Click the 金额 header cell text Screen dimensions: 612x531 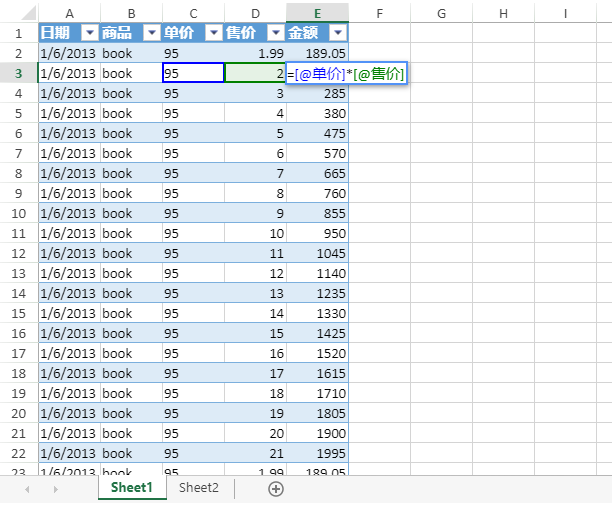(x=303, y=33)
